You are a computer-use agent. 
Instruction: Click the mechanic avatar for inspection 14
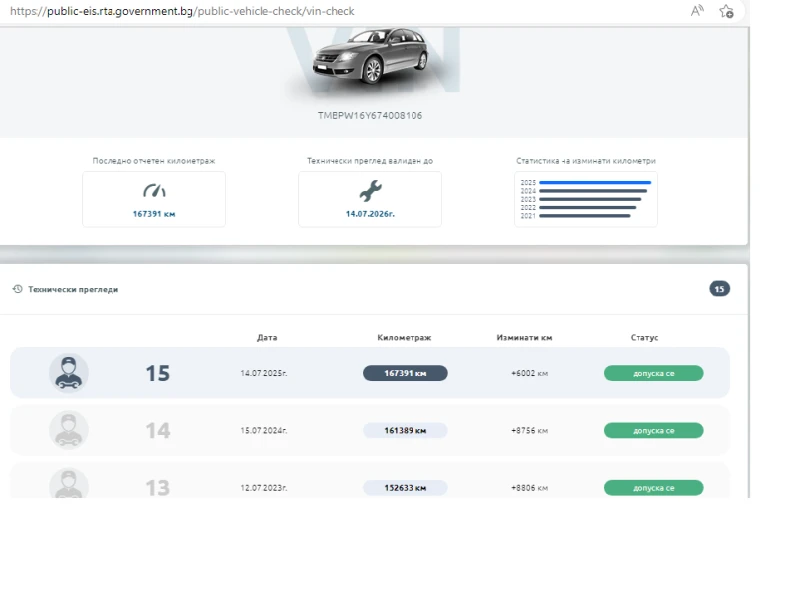point(68,430)
